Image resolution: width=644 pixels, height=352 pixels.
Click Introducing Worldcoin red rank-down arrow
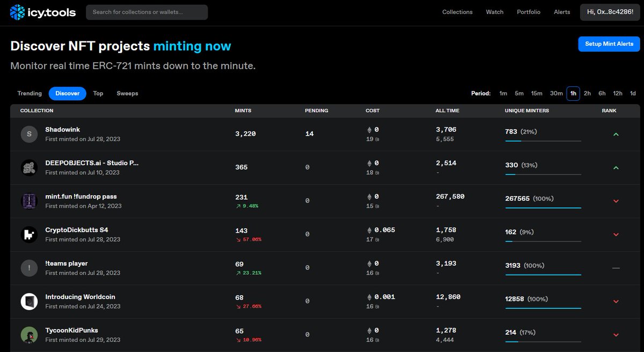[x=616, y=302]
